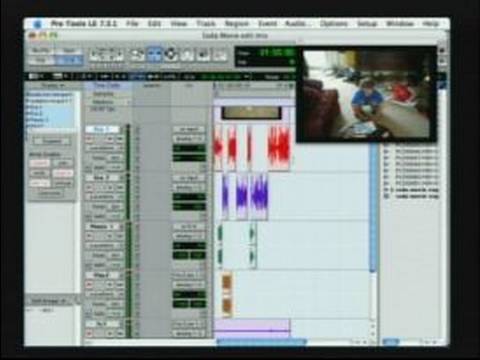Record-enable the Music 1 track
This screenshot has width=480, height=360.
pos(89,236)
